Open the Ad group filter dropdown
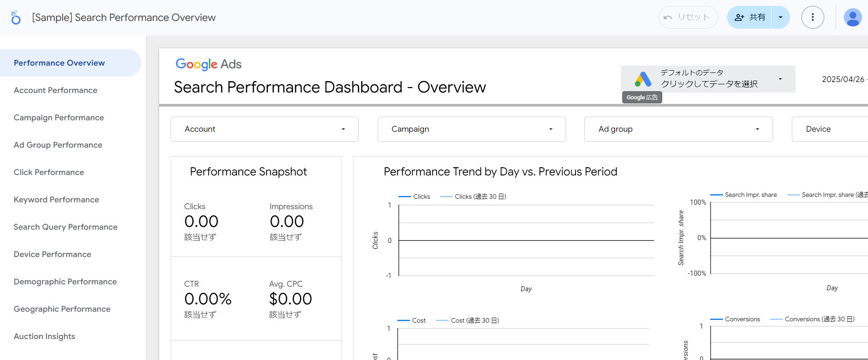 coord(678,129)
